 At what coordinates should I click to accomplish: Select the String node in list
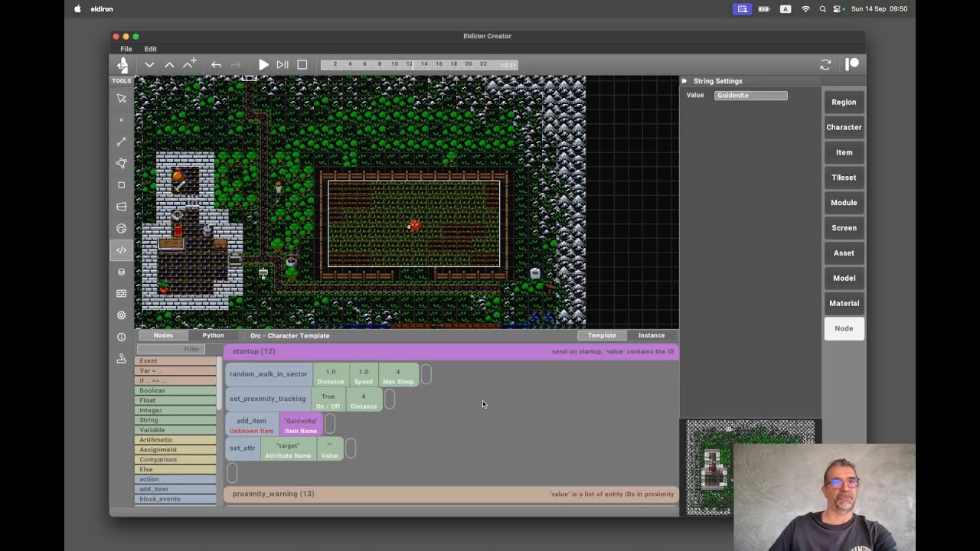175,420
